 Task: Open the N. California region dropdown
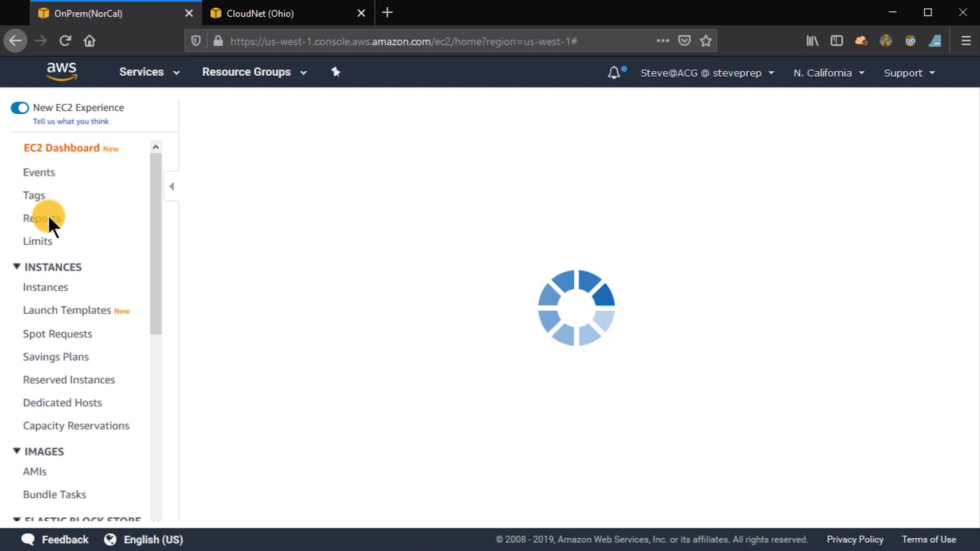[x=828, y=73]
